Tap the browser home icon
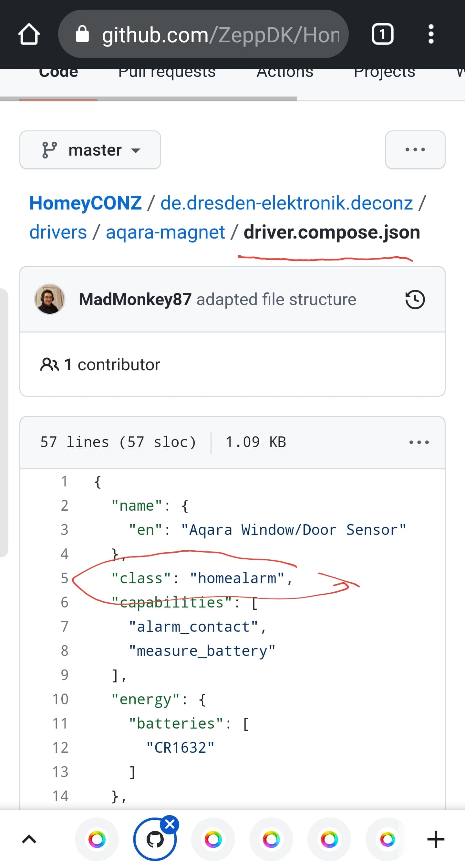Image resolution: width=465 pixels, height=868 pixels. coord(29,34)
